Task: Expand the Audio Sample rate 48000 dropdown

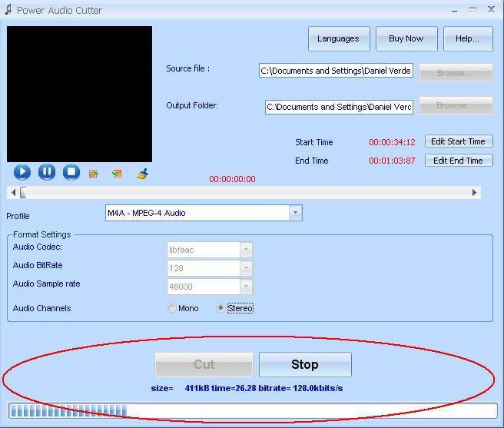Action: (x=246, y=287)
